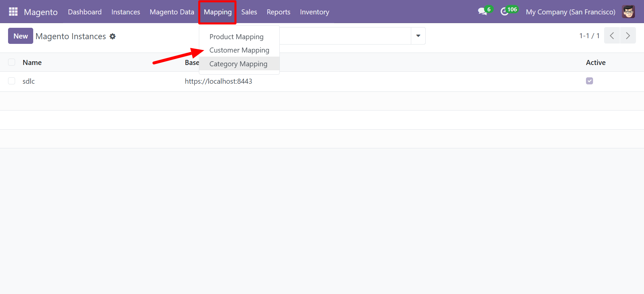This screenshot has width=644, height=294.
Task: Open the gear actions next to Magento Instances
Action: click(113, 36)
